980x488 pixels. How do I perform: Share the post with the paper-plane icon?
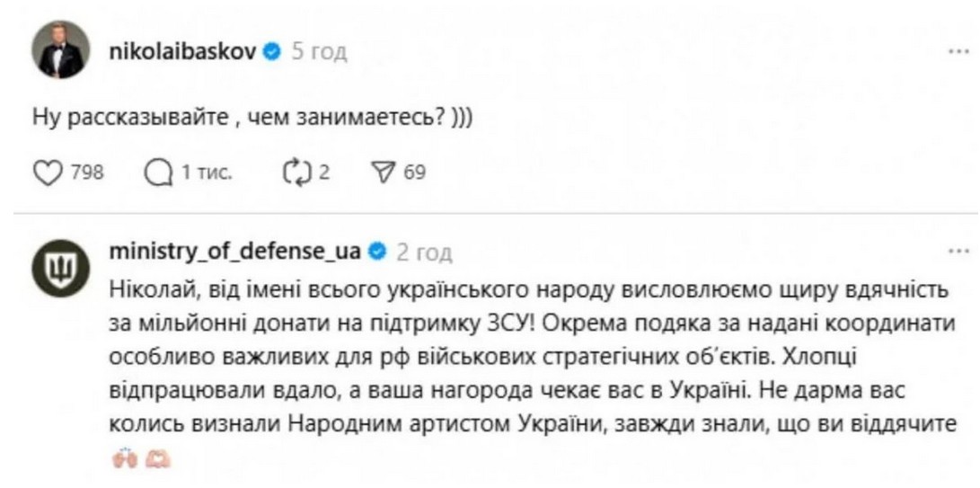tap(384, 171)
